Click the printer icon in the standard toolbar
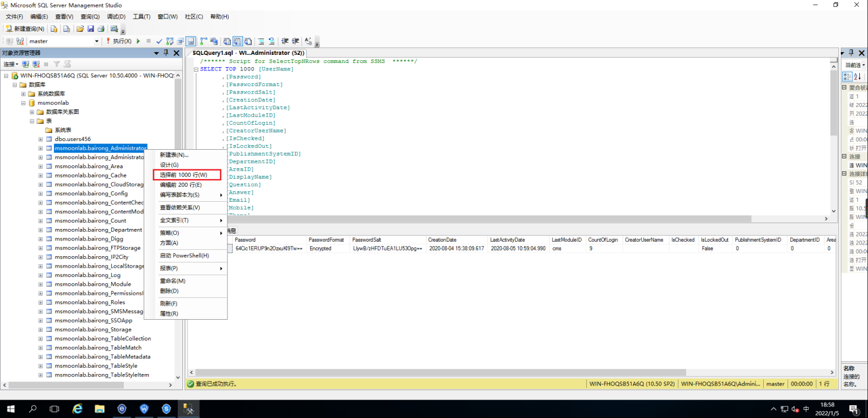This screenshot has width=868, height=418. pyautogui.click(x=101, y=28)
